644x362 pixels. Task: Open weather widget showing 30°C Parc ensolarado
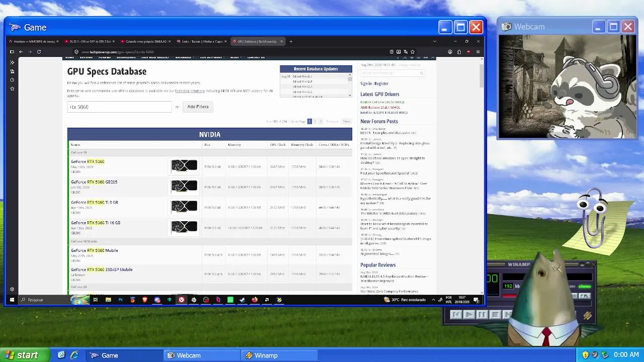coord(405,300)
